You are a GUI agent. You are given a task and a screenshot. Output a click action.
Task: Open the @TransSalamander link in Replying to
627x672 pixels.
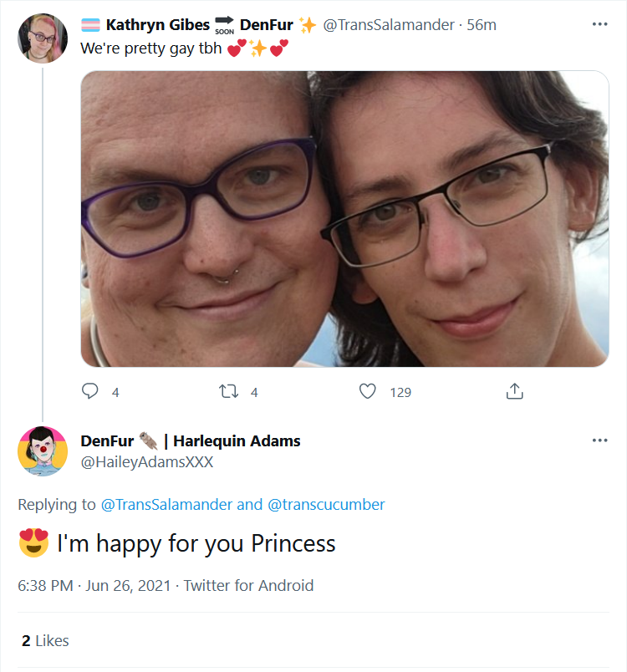click(166, 505)
